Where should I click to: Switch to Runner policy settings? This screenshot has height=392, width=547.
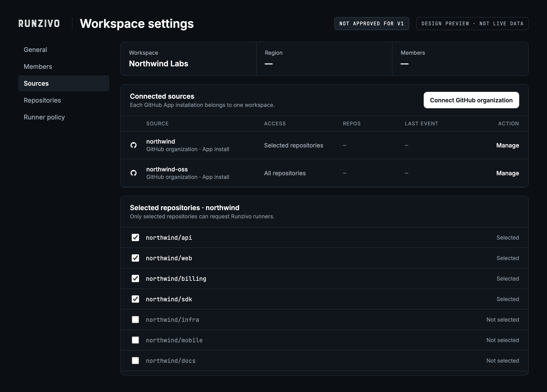(64, 117)
